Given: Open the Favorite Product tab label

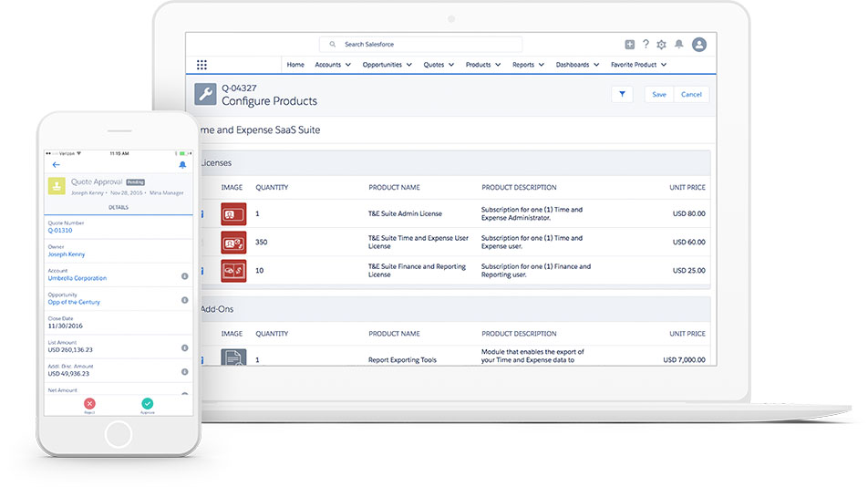Looking at the screenshot, I should [x=634, y=65].
